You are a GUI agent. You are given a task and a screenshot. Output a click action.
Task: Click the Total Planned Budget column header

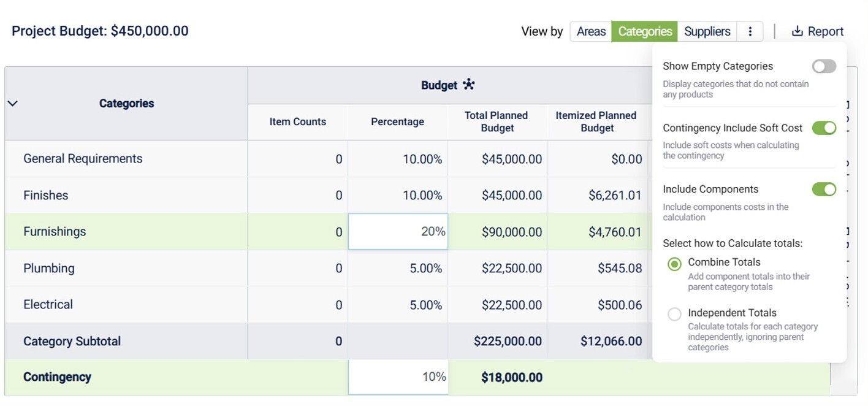tap(497, 121)
